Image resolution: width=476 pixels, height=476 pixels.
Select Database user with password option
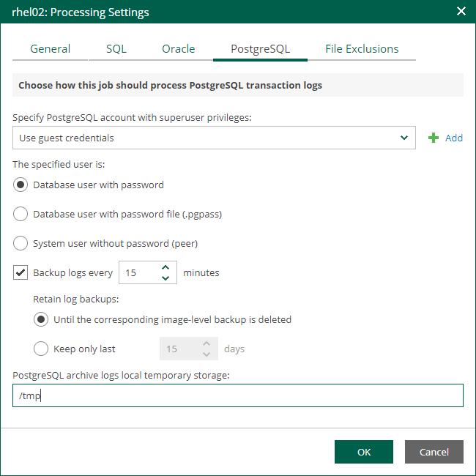pos(21,185)
